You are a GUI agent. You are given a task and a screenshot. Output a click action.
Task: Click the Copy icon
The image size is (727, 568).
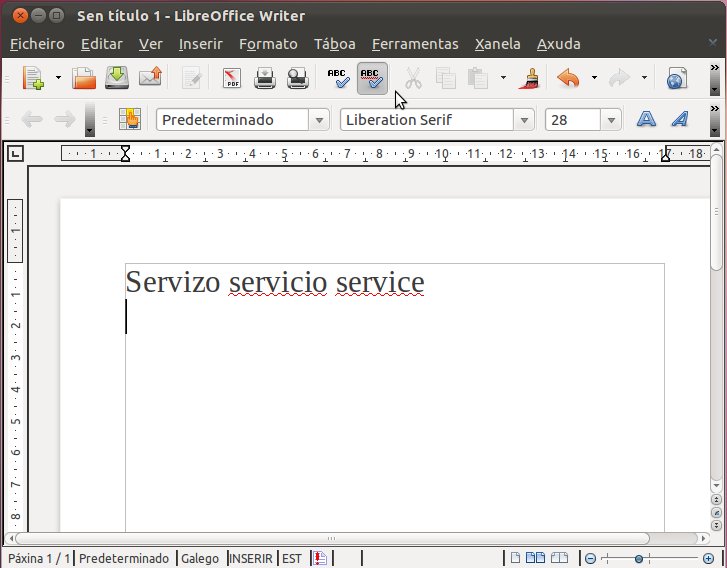(446, 78)
